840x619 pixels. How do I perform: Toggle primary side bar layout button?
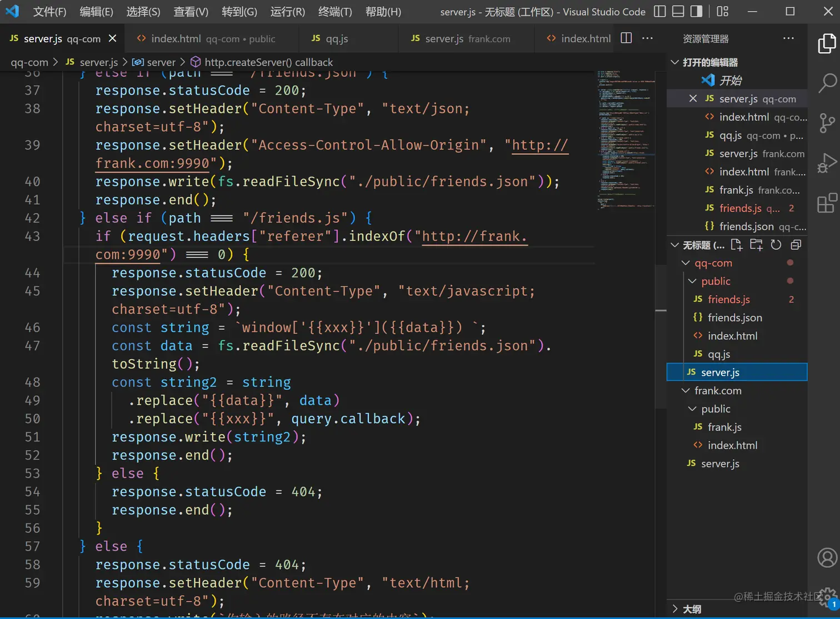pyautogui.click(x=659, y=12)
